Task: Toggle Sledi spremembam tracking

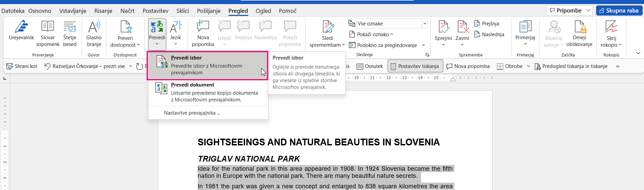Action: tap(327, 34)
